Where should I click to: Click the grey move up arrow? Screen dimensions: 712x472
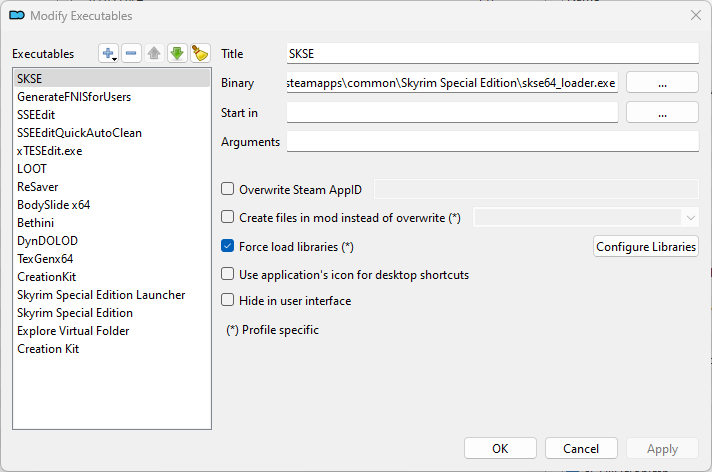155,53
